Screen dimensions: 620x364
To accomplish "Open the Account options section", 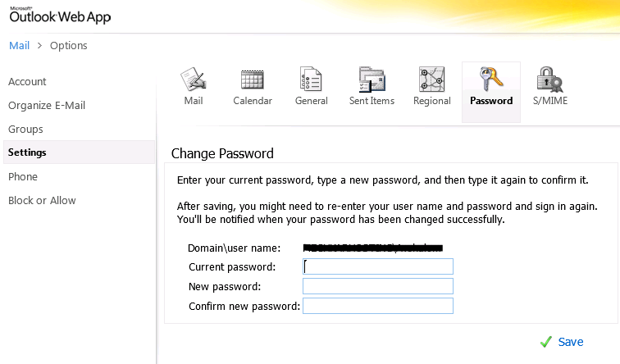I will [x=27, y=81].
